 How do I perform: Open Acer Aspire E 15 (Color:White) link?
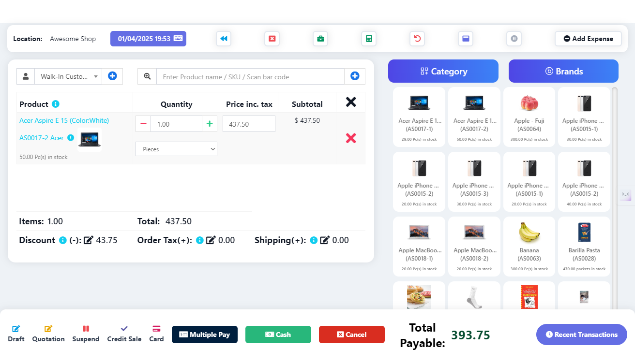tap(64, 120)
